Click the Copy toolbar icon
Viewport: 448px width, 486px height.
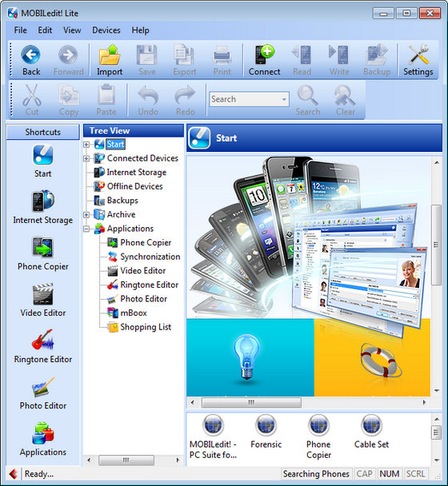pos(69,95)
